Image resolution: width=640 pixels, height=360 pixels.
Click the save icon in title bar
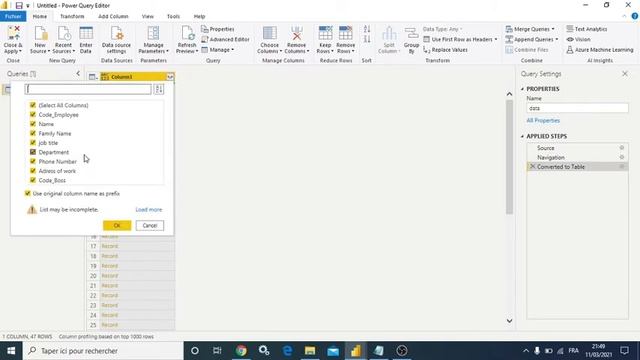pyautogui.click(x=19, y=5)
